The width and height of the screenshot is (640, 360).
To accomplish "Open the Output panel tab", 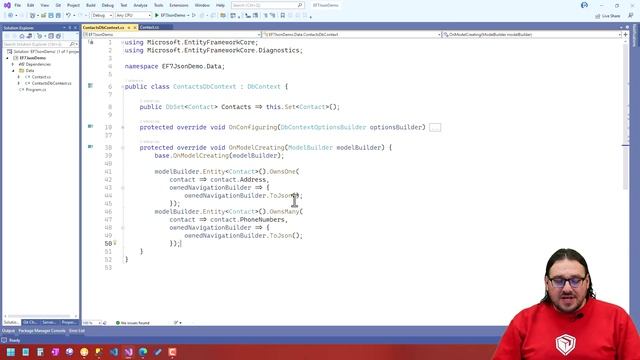I will (8, 331).
